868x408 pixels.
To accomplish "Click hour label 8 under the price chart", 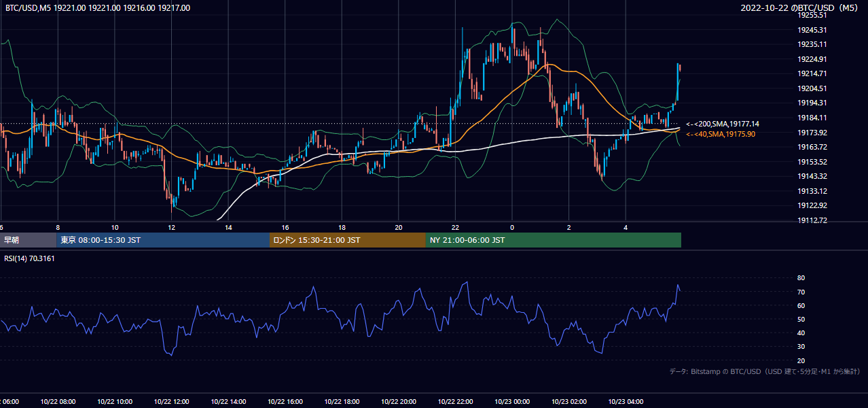I will coord(58,228).
